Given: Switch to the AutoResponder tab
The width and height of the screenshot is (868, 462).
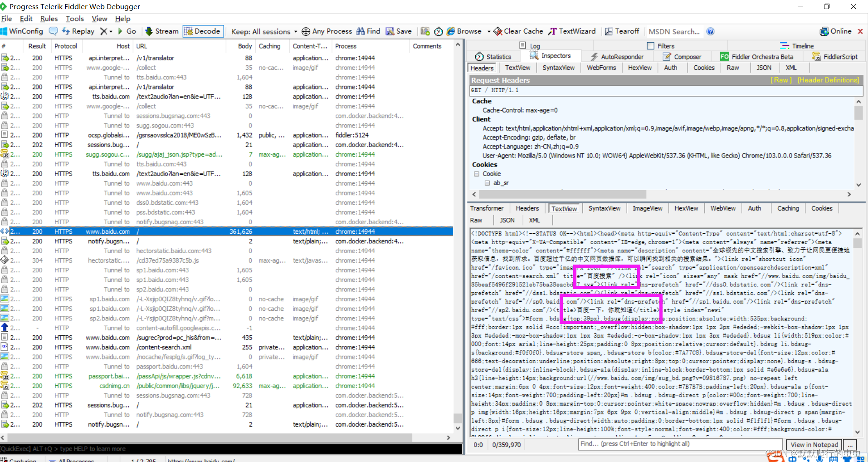Looking at the screenshot, I should pyautogui.click(x=617, y=57).
